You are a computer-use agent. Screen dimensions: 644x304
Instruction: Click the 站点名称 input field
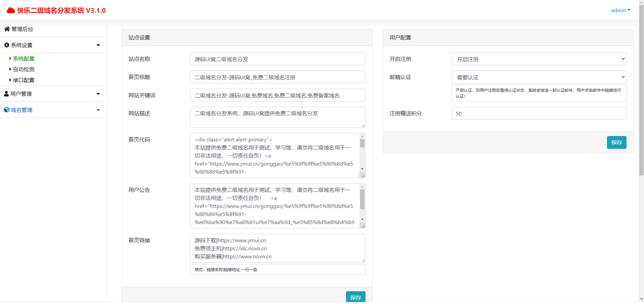pyautogui.click(x=277, y=59)
